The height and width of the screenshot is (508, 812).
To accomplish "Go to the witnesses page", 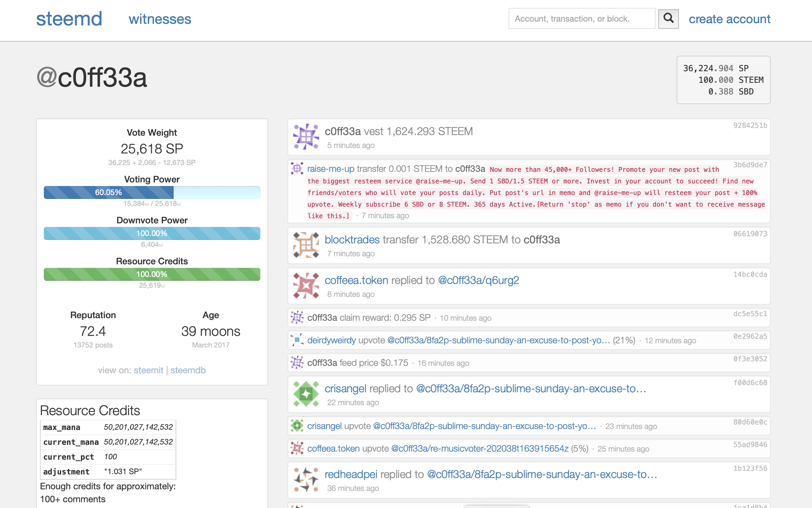I will pyautogui.click(x=160, y=19).
